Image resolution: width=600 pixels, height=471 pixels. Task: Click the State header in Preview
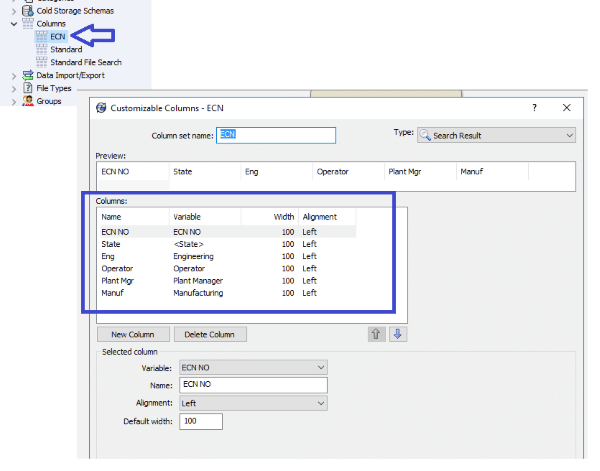pyautogui.click(x=205, y=172)
